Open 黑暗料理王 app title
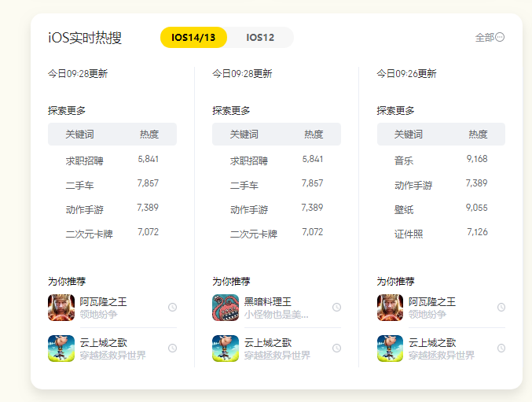 coord(268,301)
